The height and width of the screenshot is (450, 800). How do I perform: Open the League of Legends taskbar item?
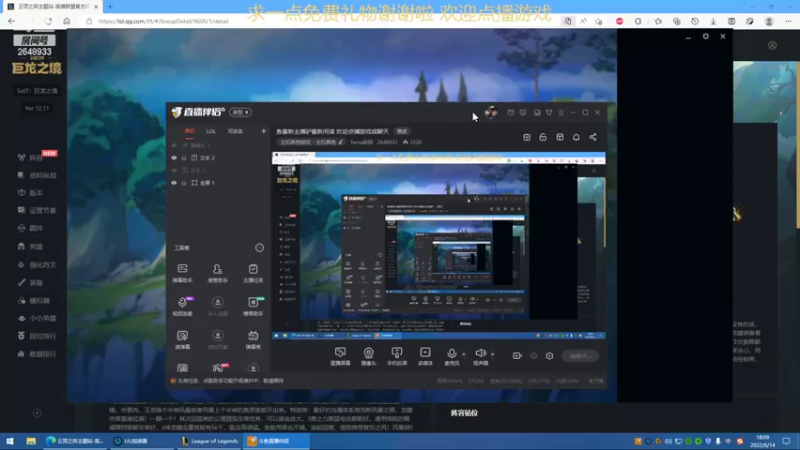tap(210, 441)
